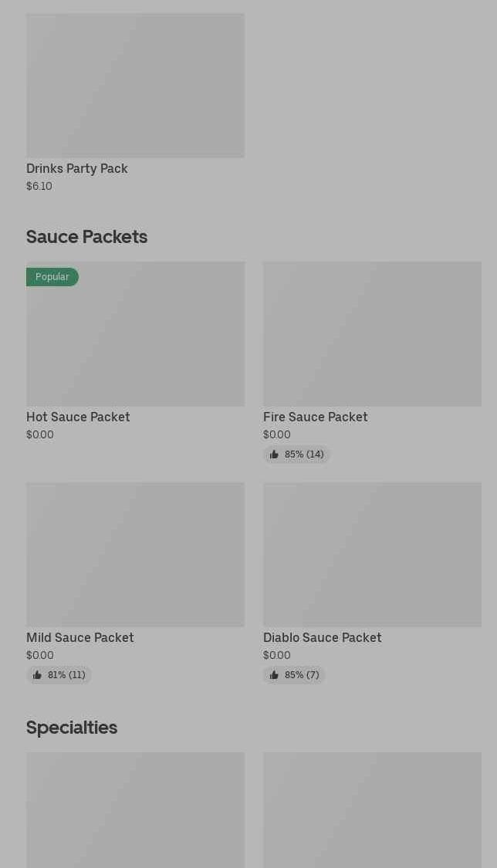Click the Drinks Party Pack title
Image resolution: width=497 pixels, height=868 pixels.
click(x=77, y=168)
